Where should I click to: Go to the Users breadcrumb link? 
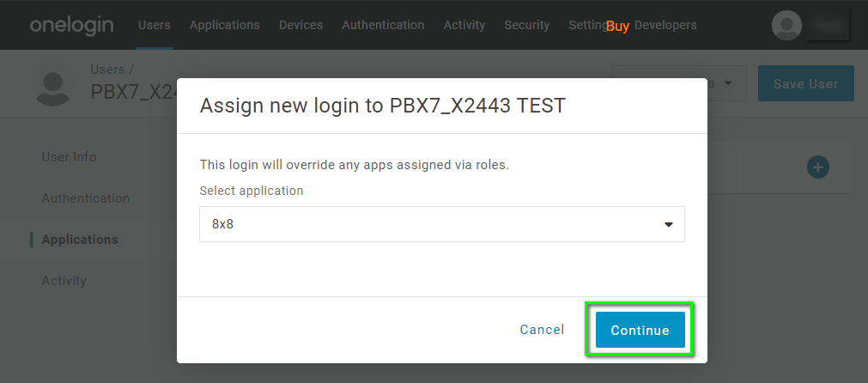[107, 70]
